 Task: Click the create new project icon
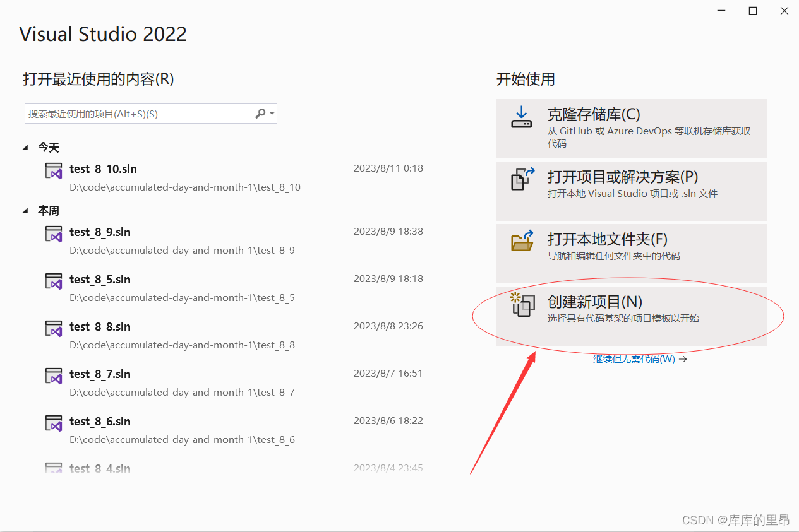(522, 304)
